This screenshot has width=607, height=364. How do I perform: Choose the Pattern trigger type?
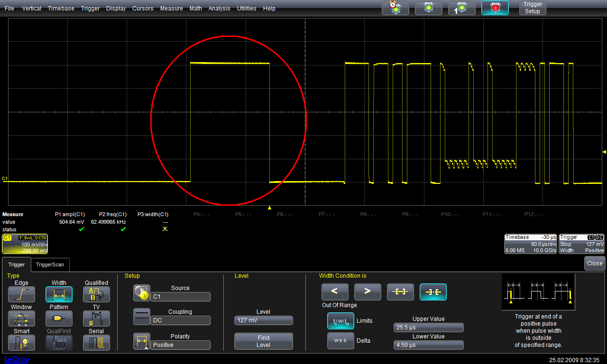pos(59,318)
